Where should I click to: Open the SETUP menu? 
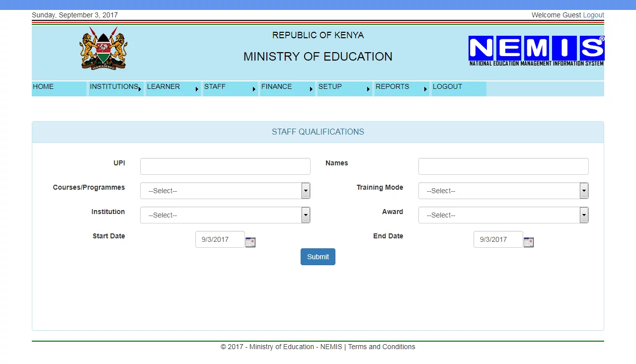pos(329,86)
